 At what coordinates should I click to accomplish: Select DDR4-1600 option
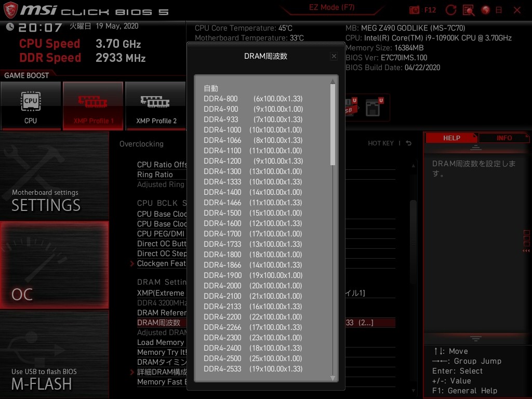coord(253,223)
